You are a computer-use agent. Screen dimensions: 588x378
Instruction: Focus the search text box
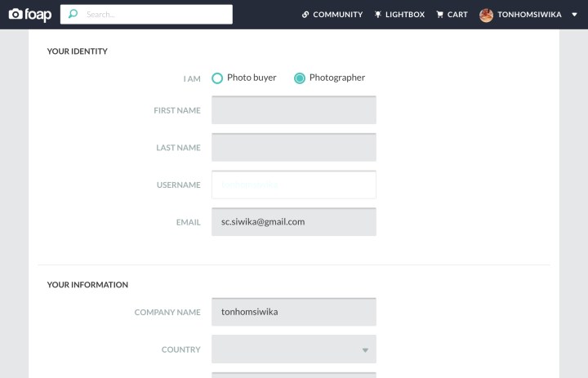pos(155,15)
